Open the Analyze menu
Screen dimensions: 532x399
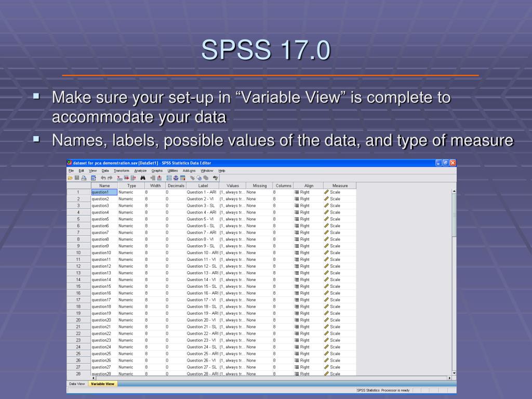tap(140, 170)
